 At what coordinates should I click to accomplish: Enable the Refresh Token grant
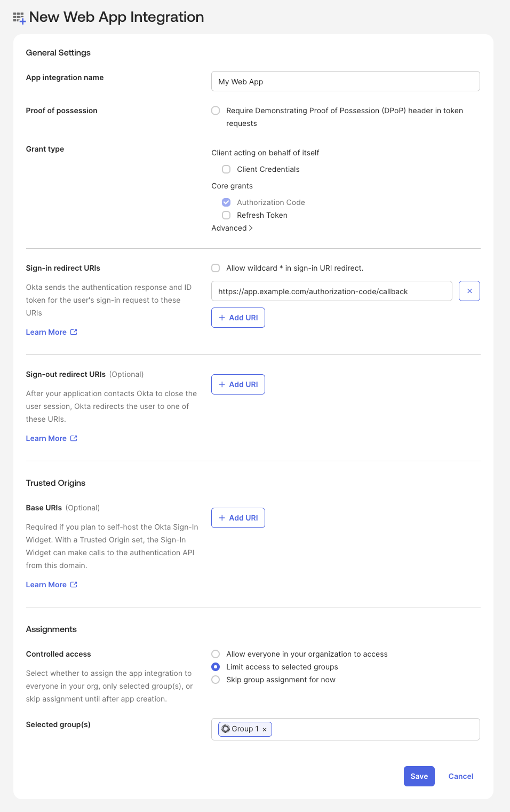[226, 215]
